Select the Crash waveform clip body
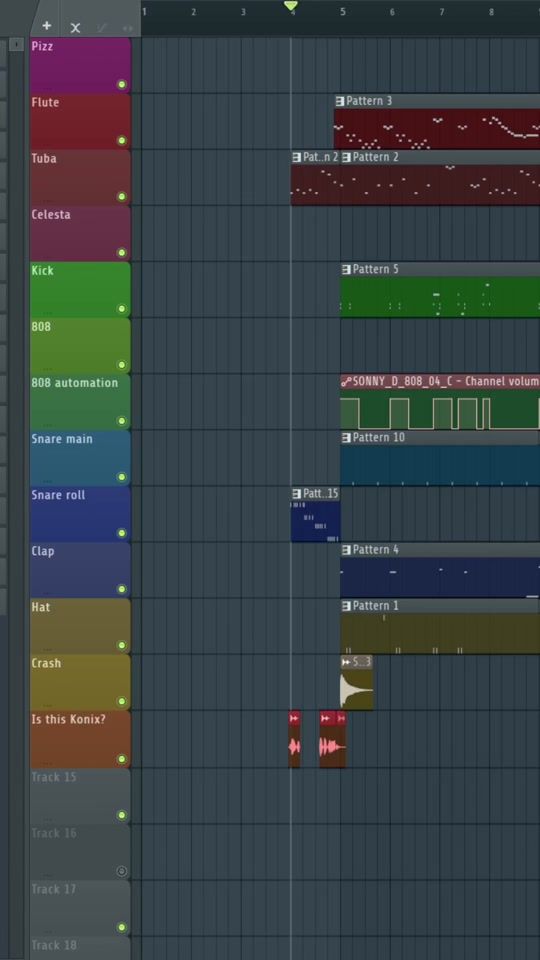 click(x=356, y=689)
